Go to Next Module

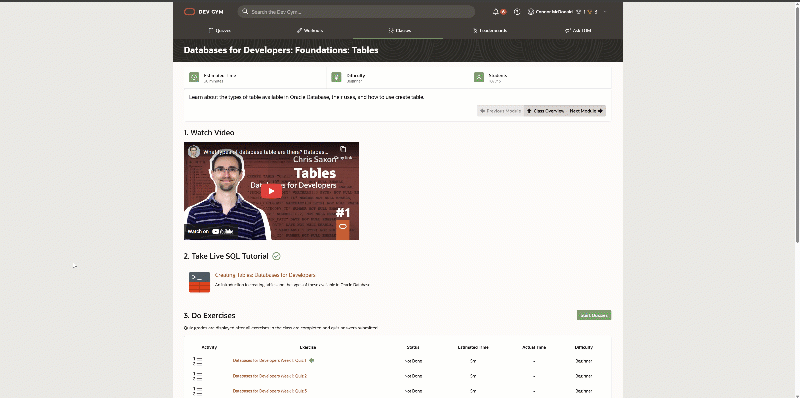click(x=586, y=111)
